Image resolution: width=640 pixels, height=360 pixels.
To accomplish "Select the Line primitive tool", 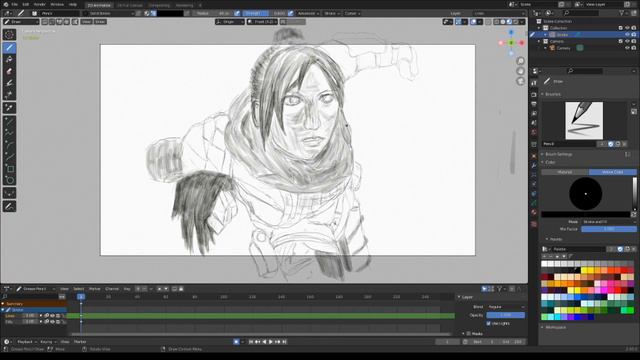I will click(x=9, y=121).
